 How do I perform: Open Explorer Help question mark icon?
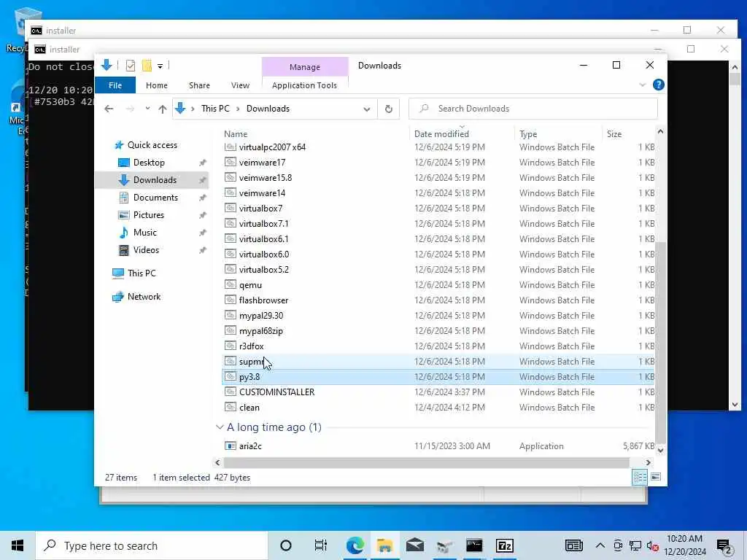point(659,85)
